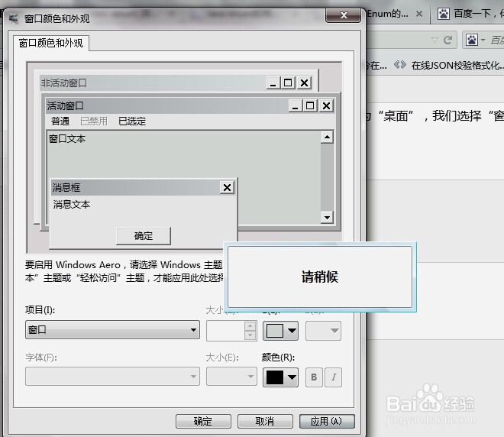Open browser address history dropdown arrow
Screen dimensions: 504x437
[x=435, y=40]
